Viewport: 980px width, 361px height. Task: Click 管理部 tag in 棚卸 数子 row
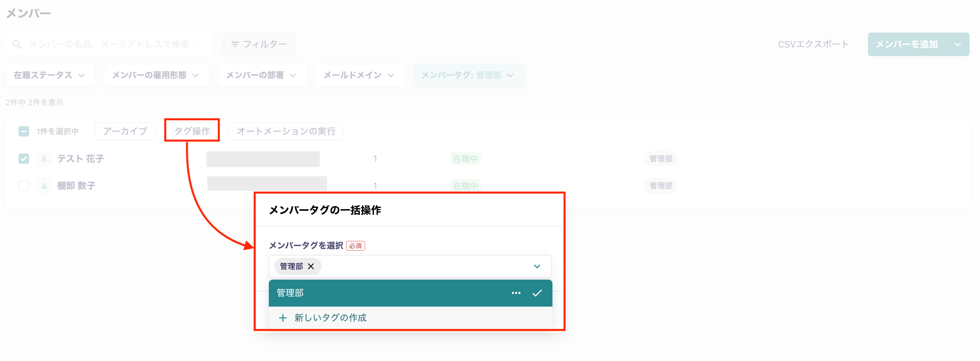[661, 186]
